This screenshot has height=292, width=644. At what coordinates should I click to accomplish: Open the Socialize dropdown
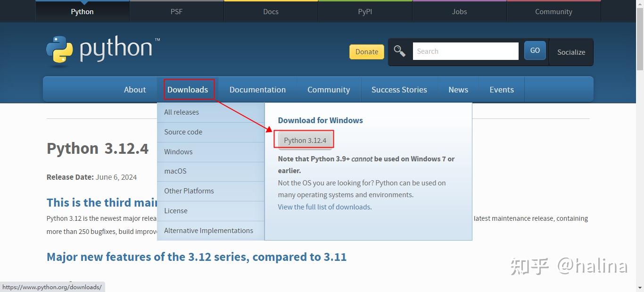pyautogui.click(x=571, y=52)
